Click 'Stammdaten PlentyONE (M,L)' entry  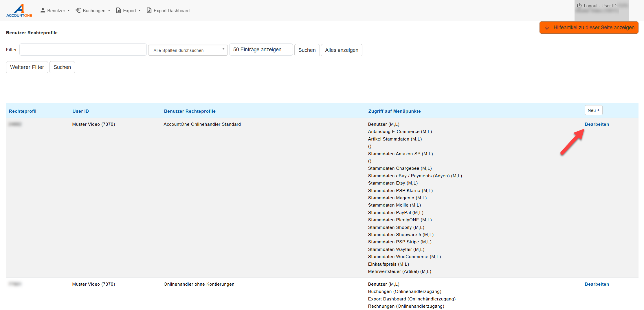coord(400,220)
